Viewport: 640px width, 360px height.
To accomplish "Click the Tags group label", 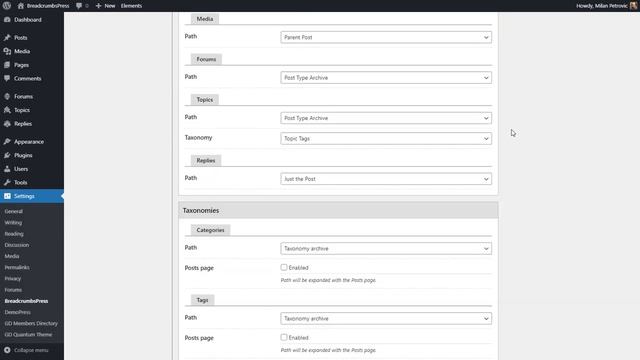I will (x=202, y=300).
